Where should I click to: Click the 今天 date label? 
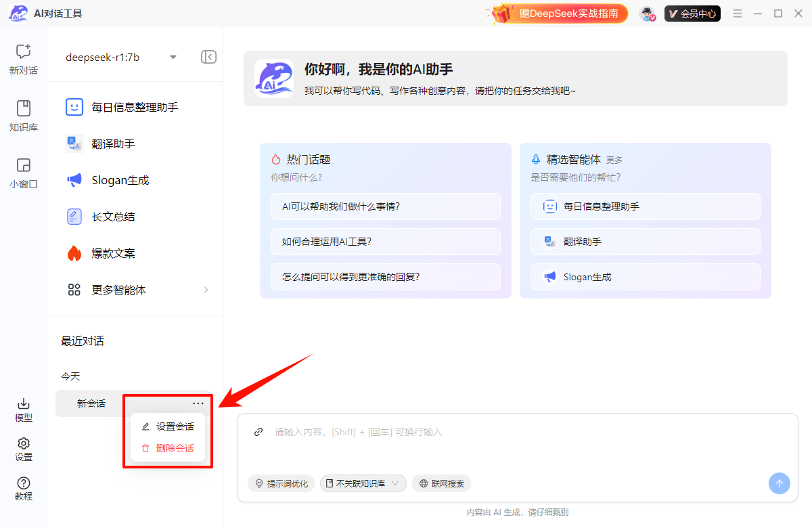pyautogui.click(x=70, y=376)
